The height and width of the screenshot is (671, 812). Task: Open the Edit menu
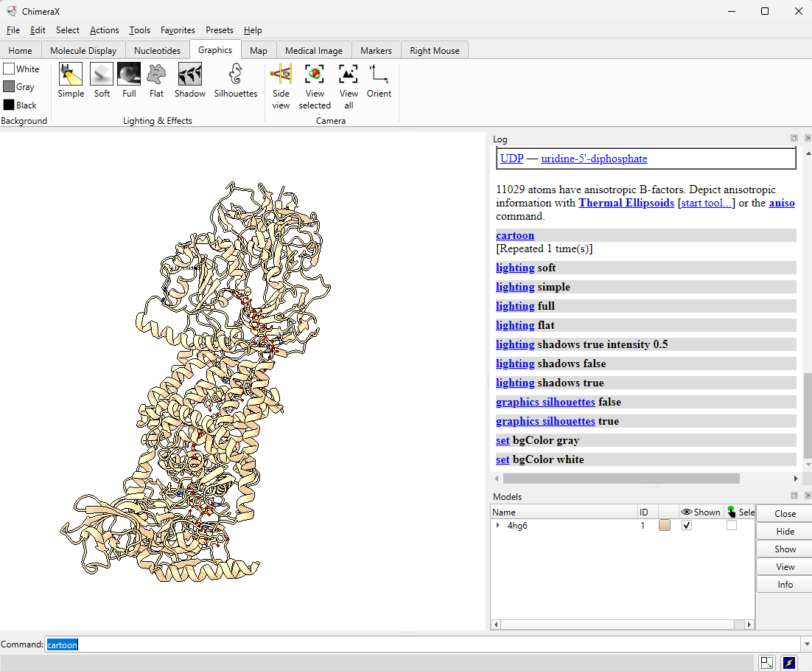click(38, 30)
